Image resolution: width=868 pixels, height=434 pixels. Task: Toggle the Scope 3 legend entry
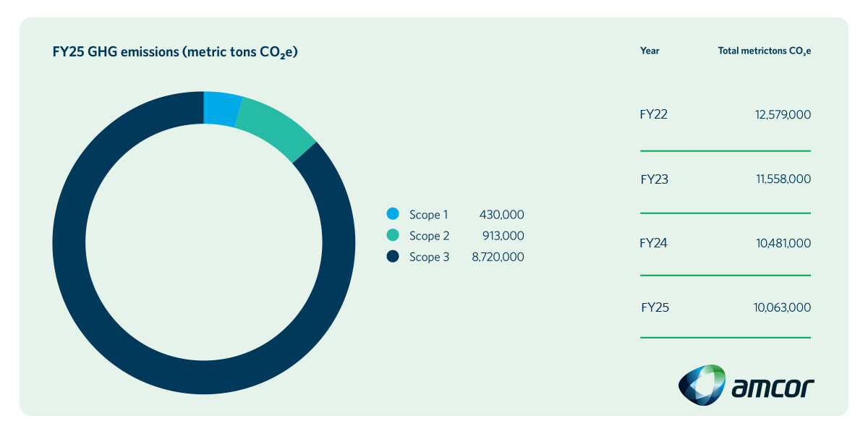click(x=430, y=257)
